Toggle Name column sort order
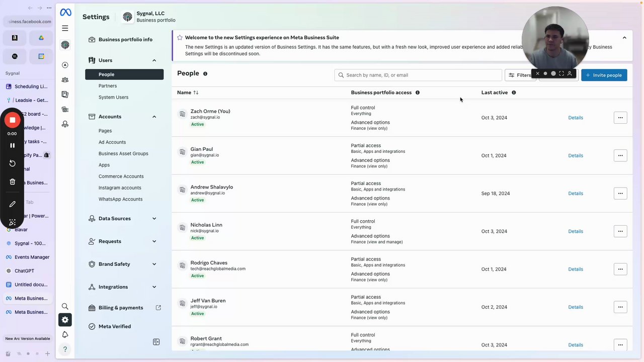644x362 pixels. click(x=196, y=93)
